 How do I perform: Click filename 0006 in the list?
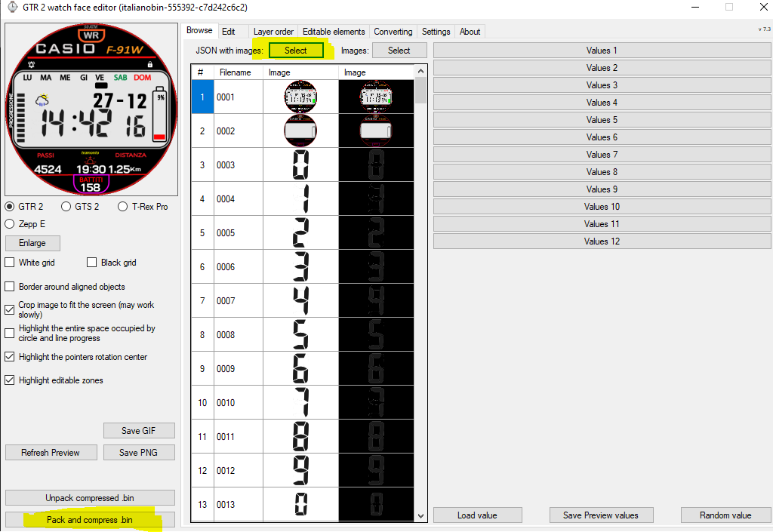point(226,267)
